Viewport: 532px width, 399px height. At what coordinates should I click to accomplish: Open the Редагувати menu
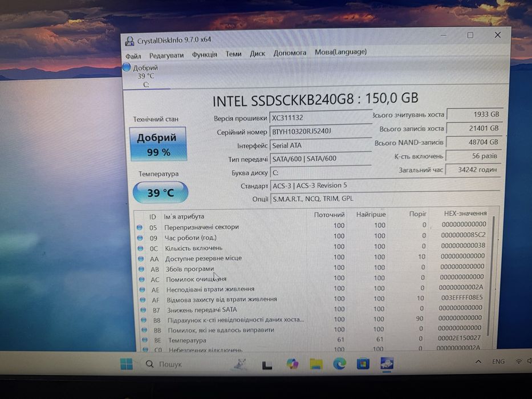(x=166, y=55)
